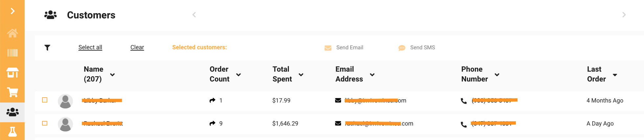
Task: Sort by the Name column chevron
Action: pos(112,75)
